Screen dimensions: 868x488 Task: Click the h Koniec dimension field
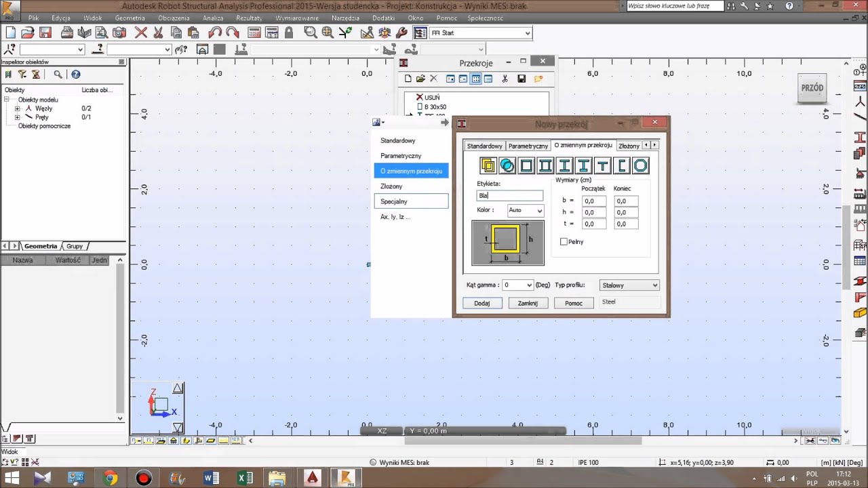pyautogui.click(x=626, y=212)
